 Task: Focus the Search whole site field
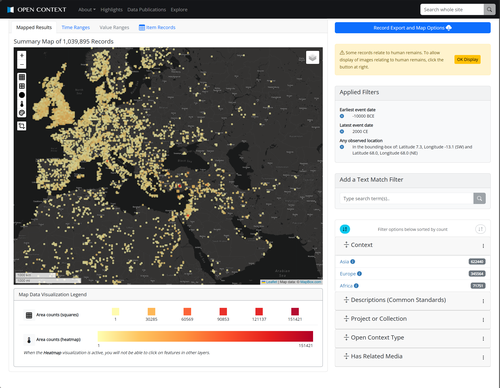[452, 10]
